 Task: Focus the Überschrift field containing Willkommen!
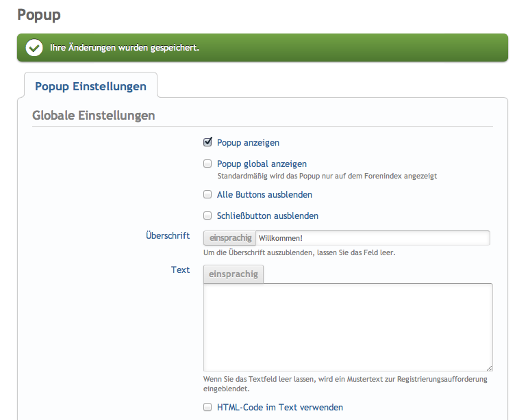click(x=372, y=238)
